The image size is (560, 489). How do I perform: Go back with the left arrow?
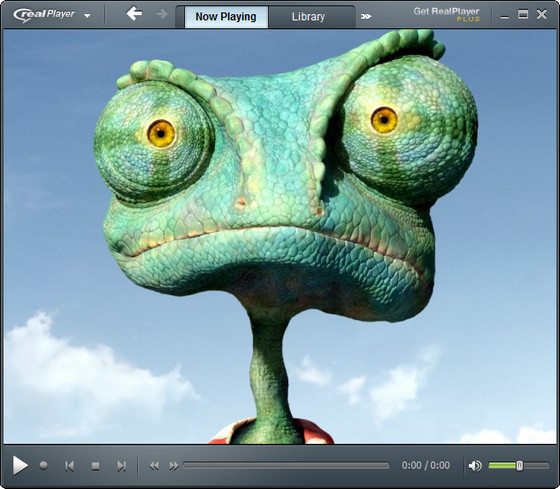pyautogui.click(x=134, y=14)
